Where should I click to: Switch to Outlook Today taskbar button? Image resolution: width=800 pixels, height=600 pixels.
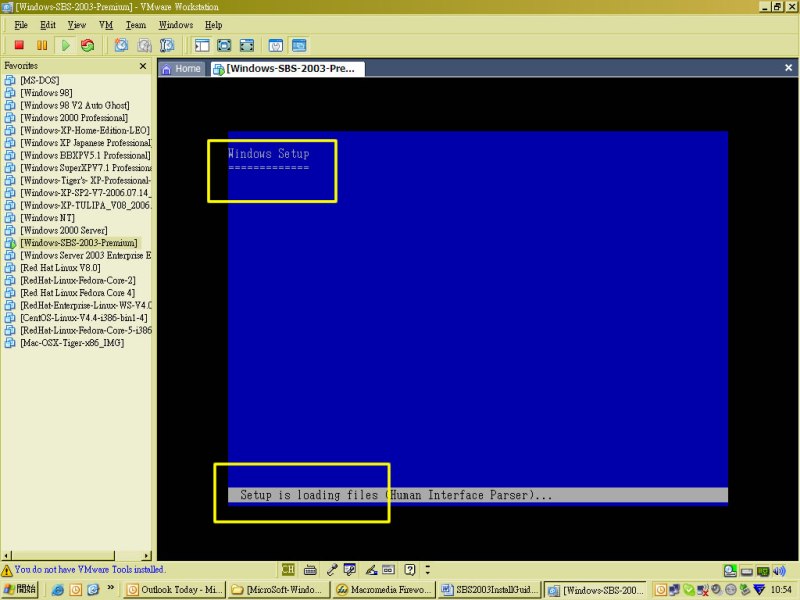click(175, 590)
